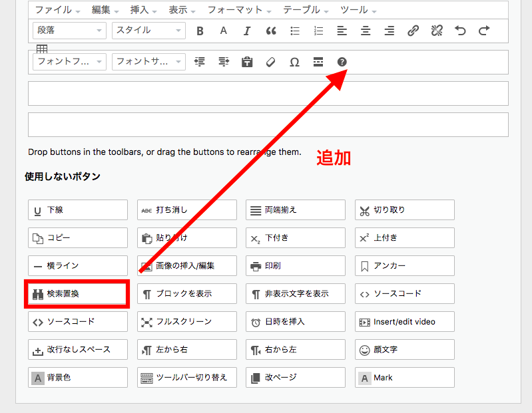Image resolution: width=532 pixels, height=413 pixels.
Task: Create a bulleted list
Action: [295, 31]
